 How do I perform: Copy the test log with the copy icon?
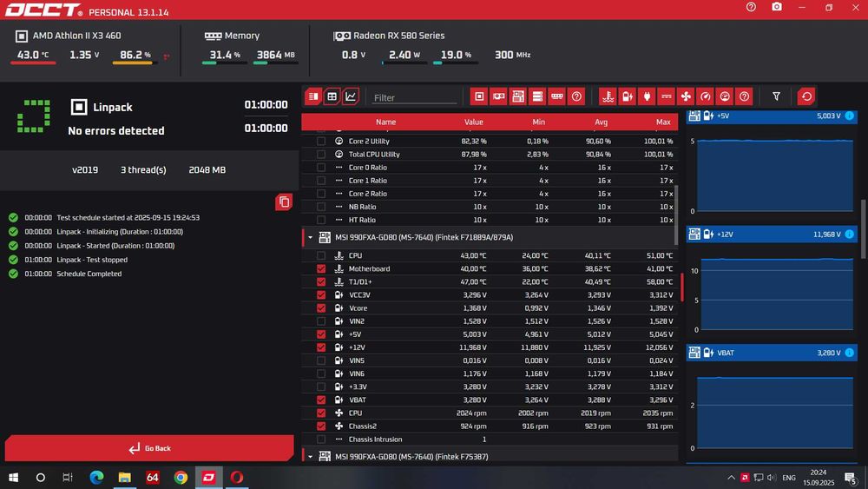[x=284, y=202]
